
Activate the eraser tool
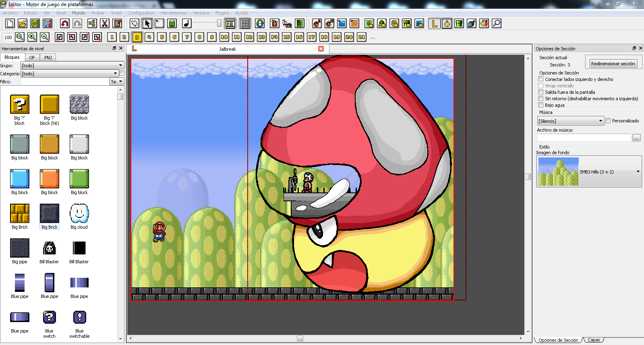172,23
